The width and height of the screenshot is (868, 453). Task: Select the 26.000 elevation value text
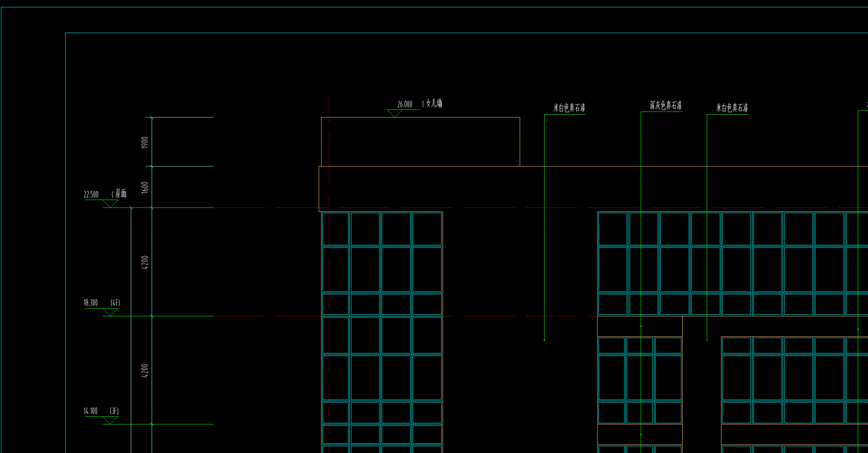405,104
